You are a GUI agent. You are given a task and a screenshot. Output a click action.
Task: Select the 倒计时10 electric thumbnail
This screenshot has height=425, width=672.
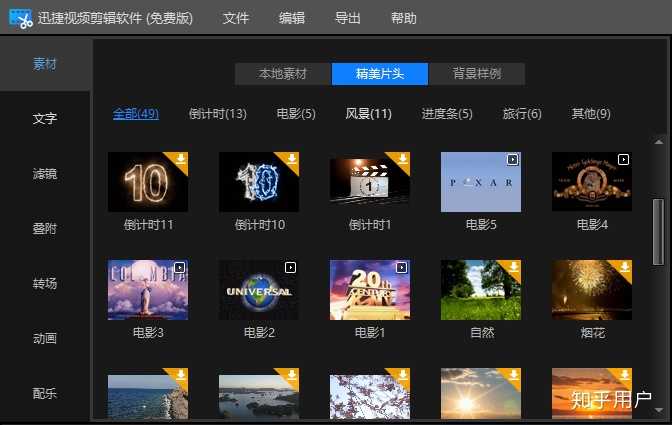259,182
